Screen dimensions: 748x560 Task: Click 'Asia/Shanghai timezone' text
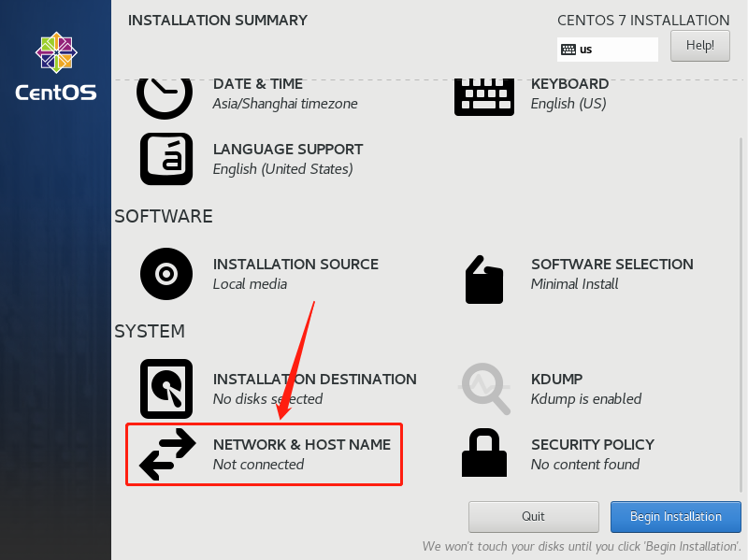(285, 104)
